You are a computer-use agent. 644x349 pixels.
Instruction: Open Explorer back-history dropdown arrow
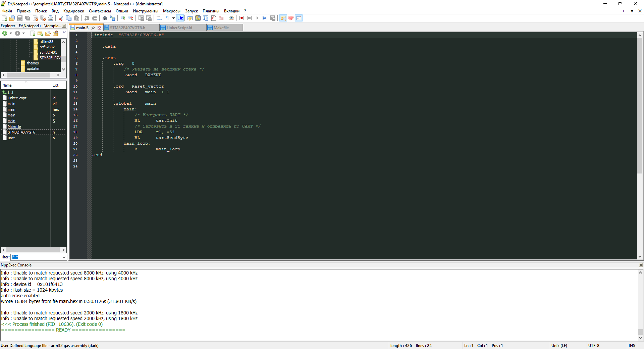point(11,33)
